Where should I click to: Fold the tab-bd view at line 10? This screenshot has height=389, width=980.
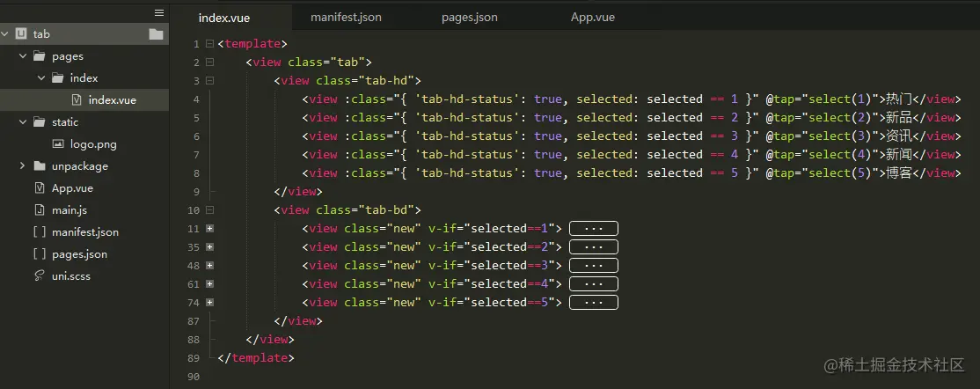[210, 210]
